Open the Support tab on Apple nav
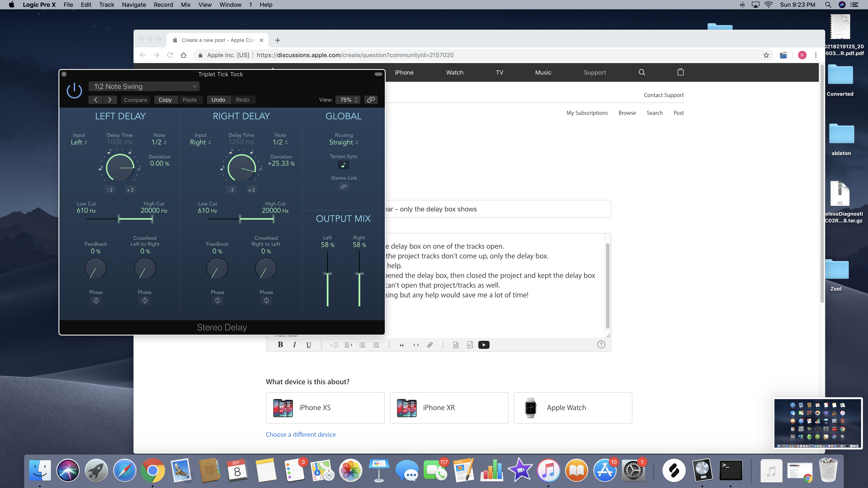Viewport: 868px width, 488px height. (x=594, y=72)
